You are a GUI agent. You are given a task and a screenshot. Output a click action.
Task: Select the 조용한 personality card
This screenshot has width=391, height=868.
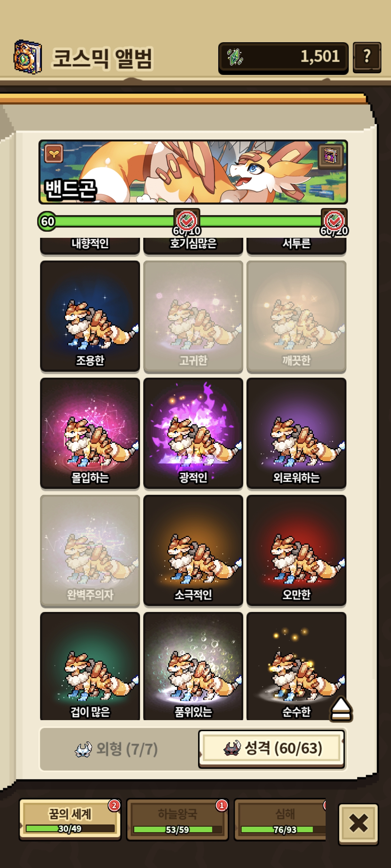90,316
